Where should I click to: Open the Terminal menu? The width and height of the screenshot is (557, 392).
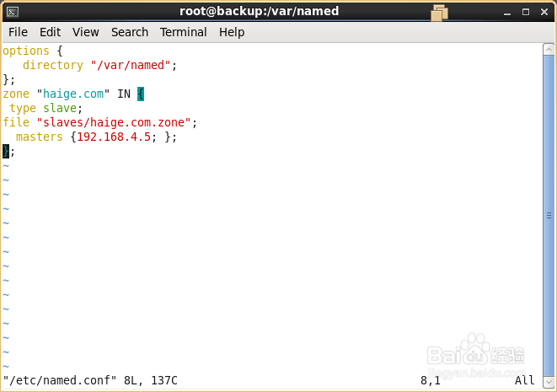(x=184, y=32)
